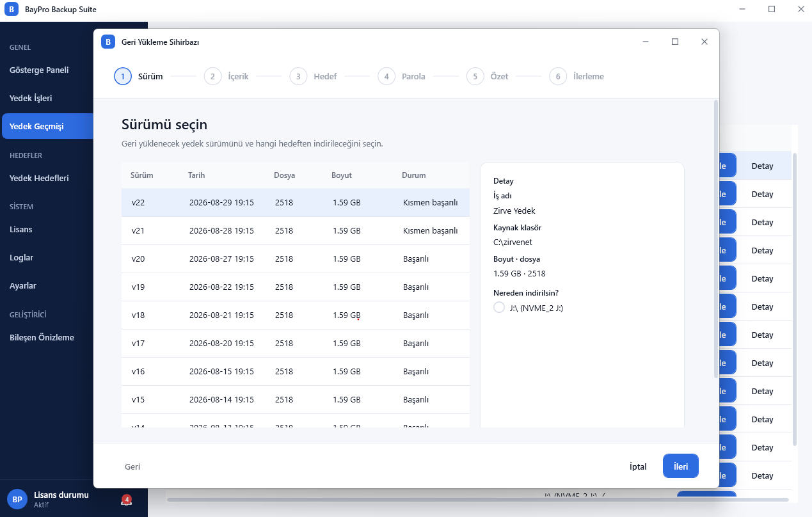The height and width of the screenshot is (517, 812).
Task: Click the Lisans durumu Aktif label
Action: [x=61, y=500]
